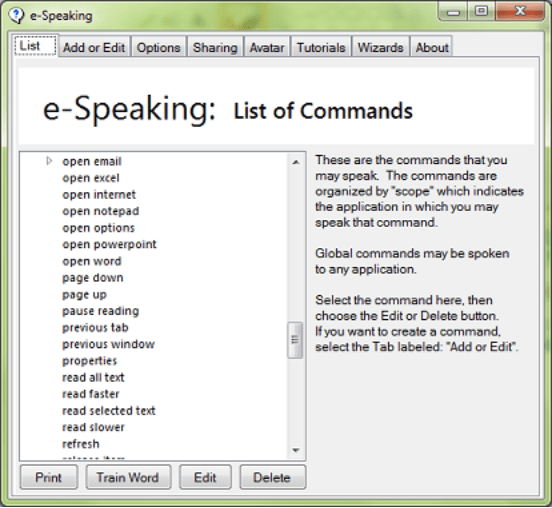The width and height of the screenshot is (552, 508).
Task: Select the read selected text command
Action: pyautogui.click(x=109, y=410)
